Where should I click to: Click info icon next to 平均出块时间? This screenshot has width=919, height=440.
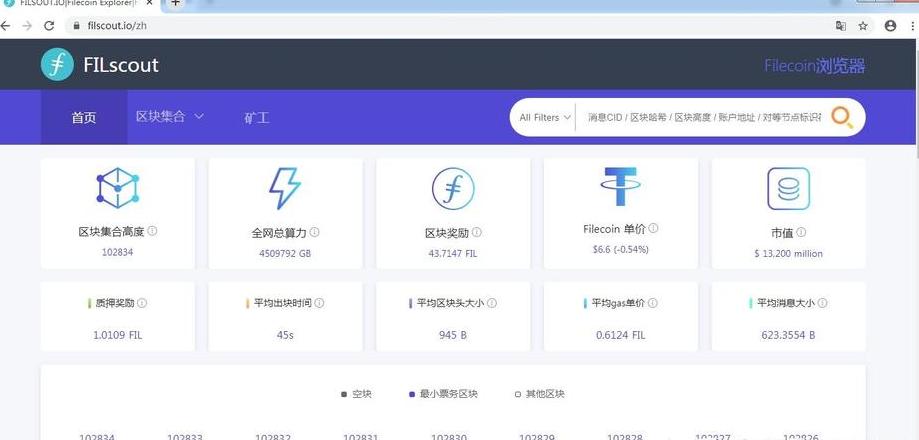[319, 303]
